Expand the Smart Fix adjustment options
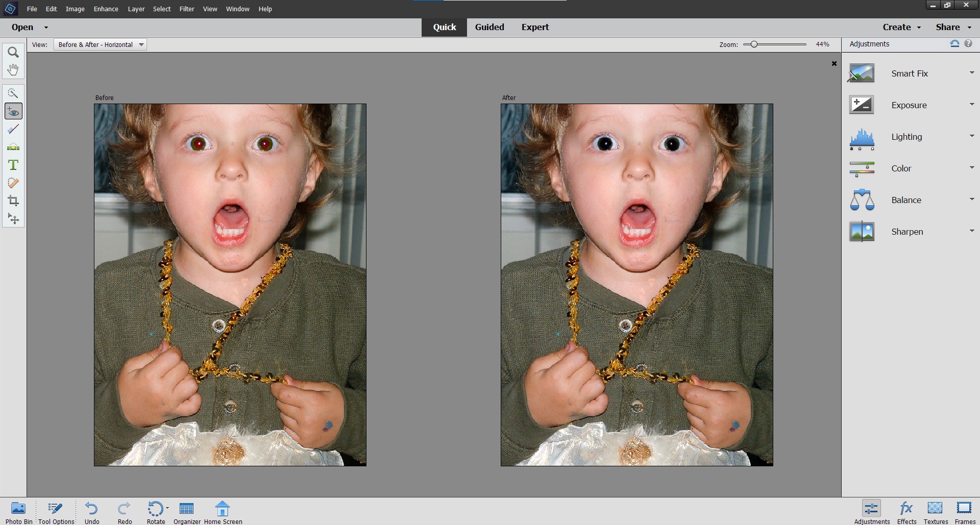 click(x=972, y=72)
